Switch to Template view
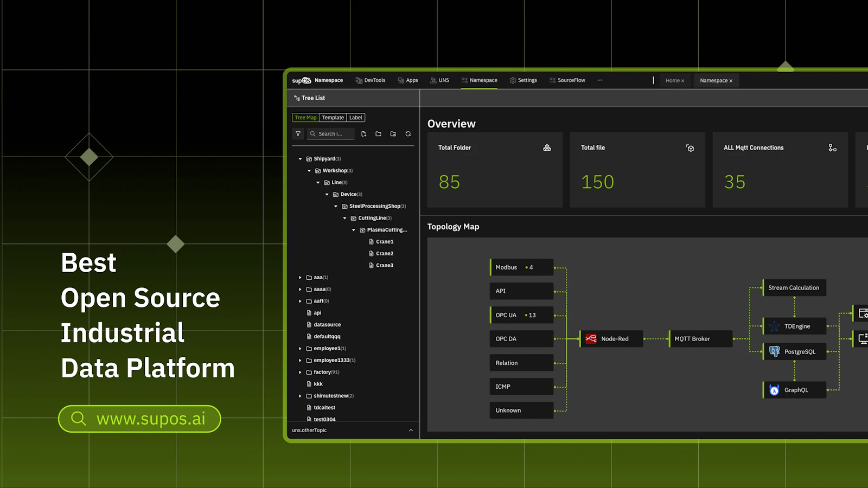Viewport: 868px width, 488px height. click(x=333, y=118)
